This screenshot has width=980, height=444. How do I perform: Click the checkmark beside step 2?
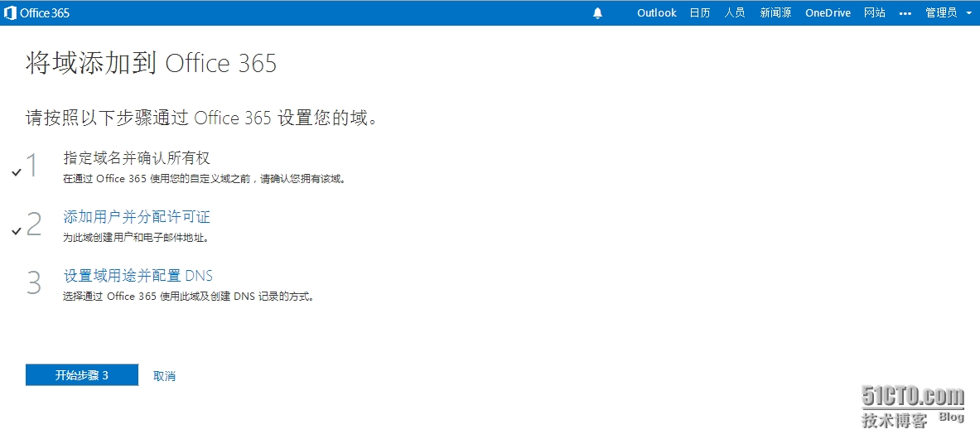click(x=17, y=231)
